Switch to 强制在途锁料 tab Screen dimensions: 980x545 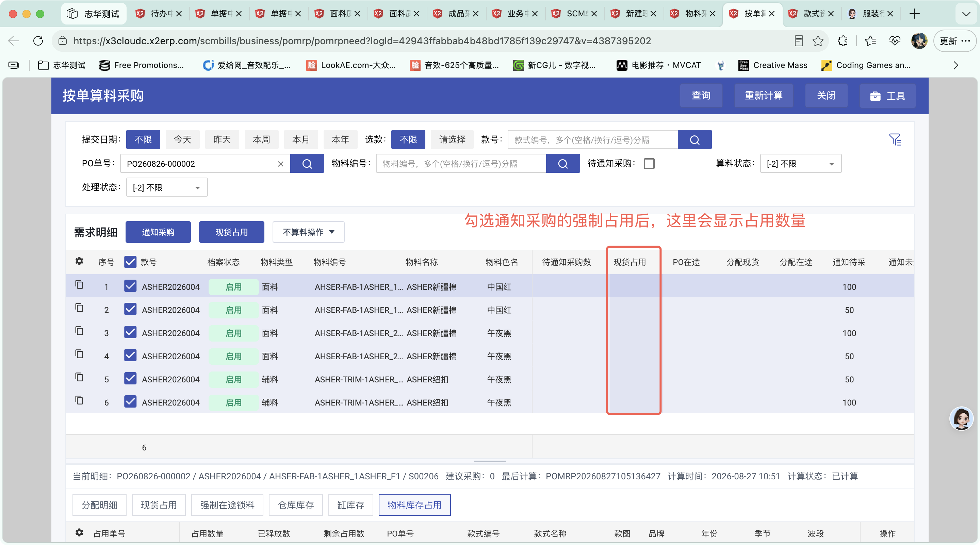point(227,505)
